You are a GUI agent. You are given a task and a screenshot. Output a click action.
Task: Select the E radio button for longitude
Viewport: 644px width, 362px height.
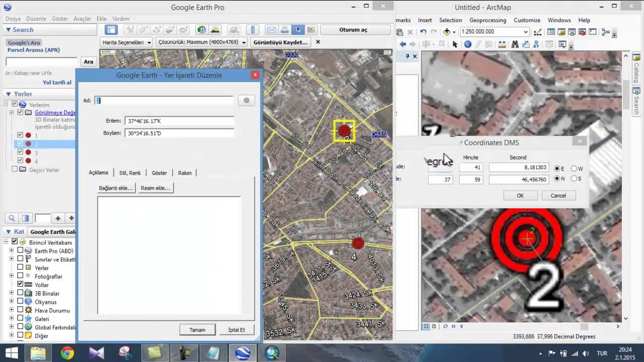[557, 168]
